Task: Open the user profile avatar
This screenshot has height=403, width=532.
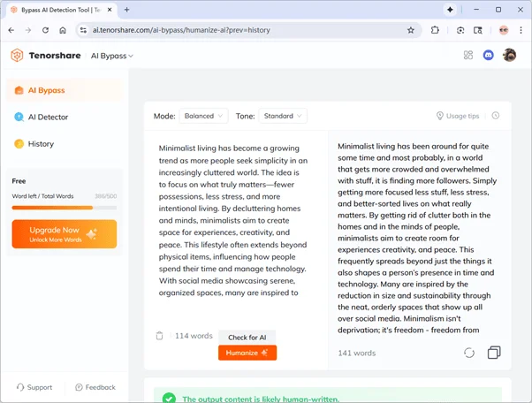Action: point(509,55)
